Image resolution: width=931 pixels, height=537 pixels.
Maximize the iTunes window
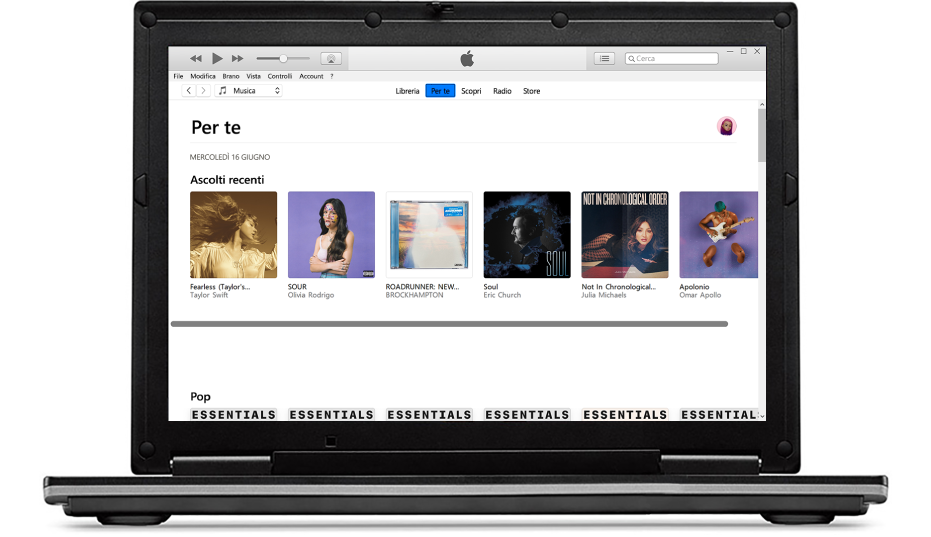tap(743, 52)
